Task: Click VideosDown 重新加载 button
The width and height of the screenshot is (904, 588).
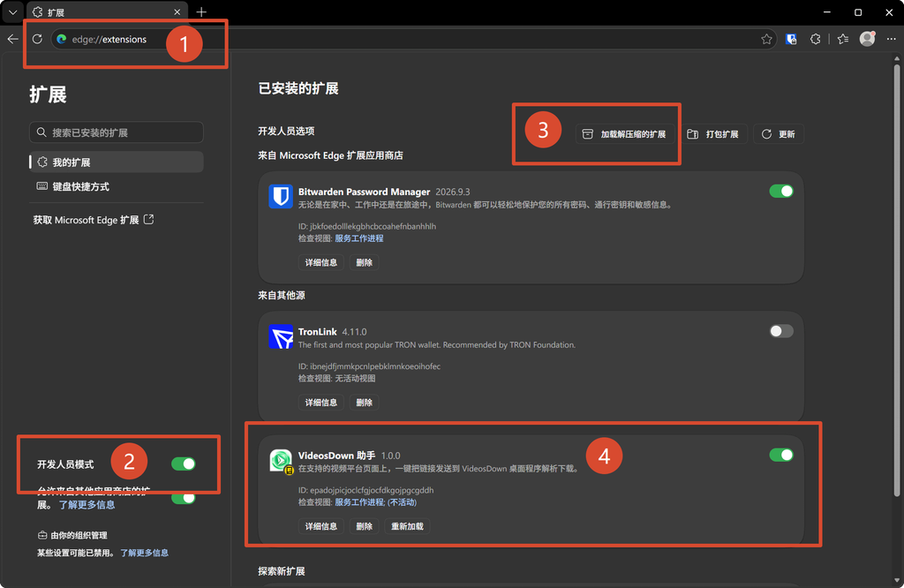Action: pos(408,527)
